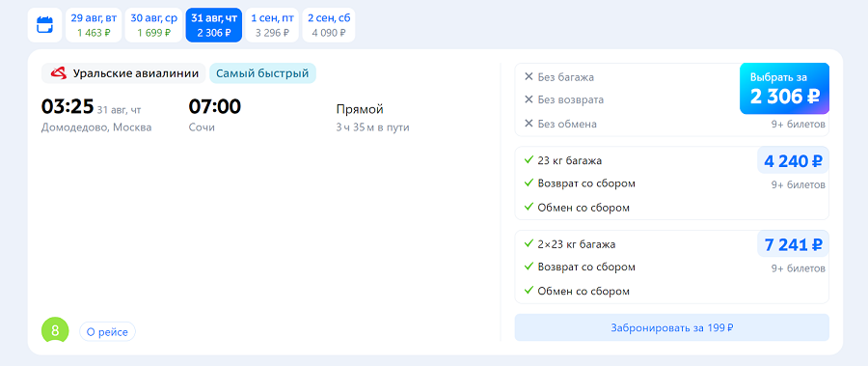Select the 30 авг, ср date tab

click(153, 25)
